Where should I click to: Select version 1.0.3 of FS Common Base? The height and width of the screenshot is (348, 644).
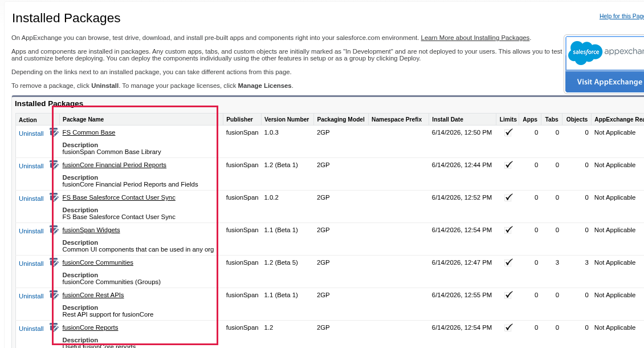point(271,132)
